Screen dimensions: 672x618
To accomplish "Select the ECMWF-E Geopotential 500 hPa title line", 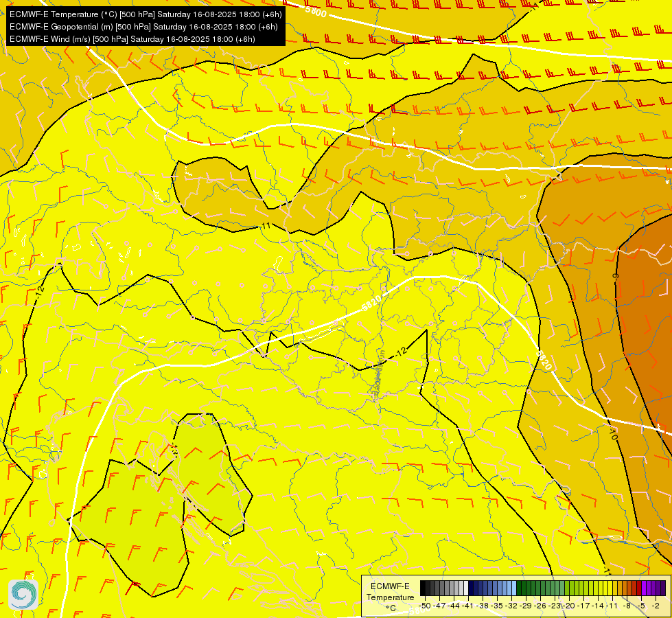I will pos(143,27).
